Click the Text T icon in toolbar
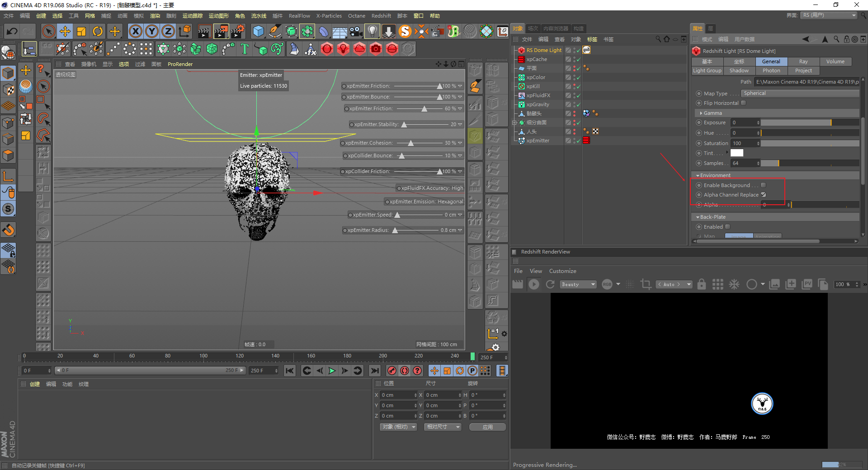The height and width of the screenshot is (470, 868). click(245, 49)
